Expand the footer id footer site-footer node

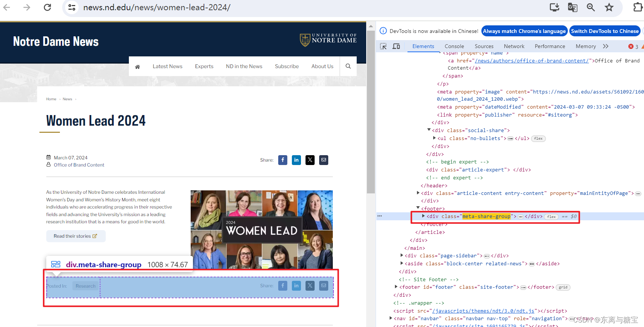[396, 287]
